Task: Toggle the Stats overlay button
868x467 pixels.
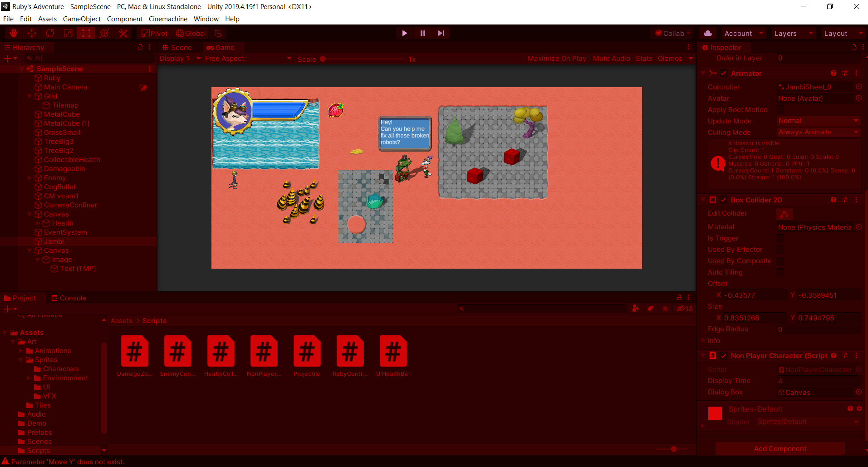Action: [x=644, y=59]
